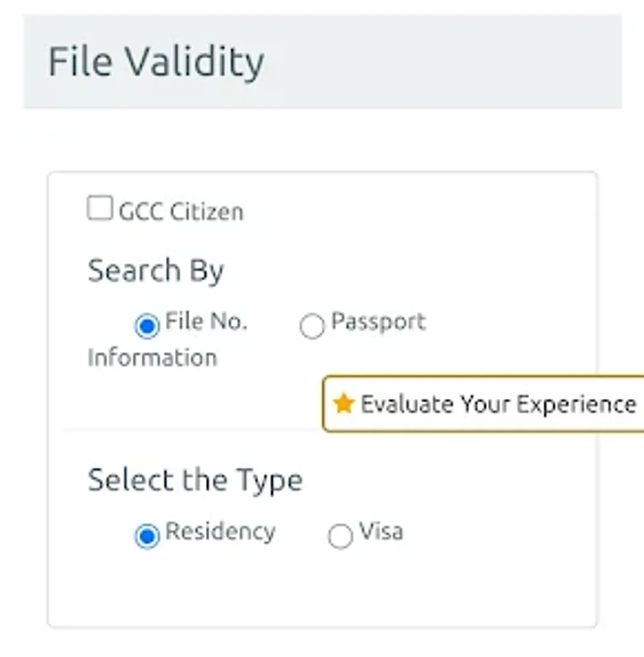This screenshot has width=644, height=657.
Task: Click the Select the Type section label
Action: [195, 479]
